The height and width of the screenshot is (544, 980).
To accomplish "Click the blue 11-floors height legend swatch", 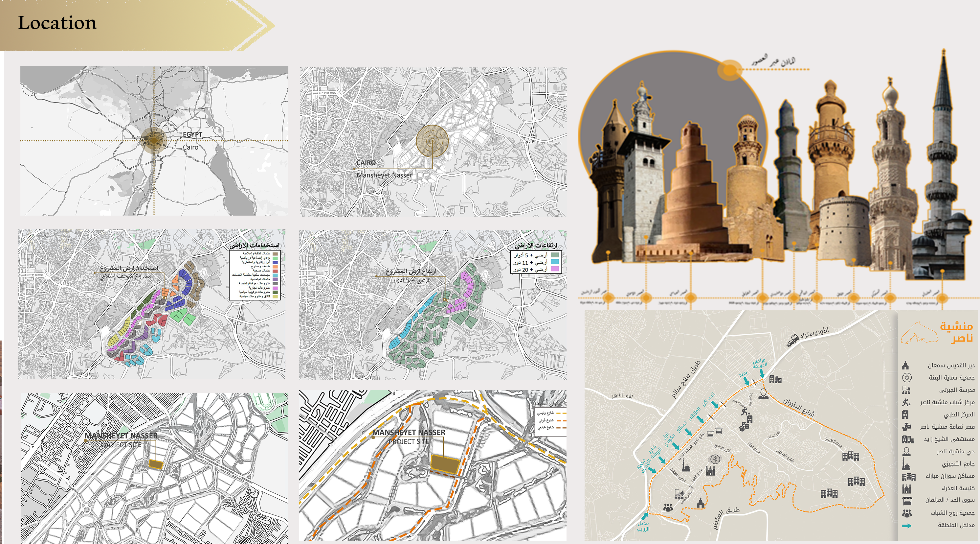I will (x=555, y=262).
